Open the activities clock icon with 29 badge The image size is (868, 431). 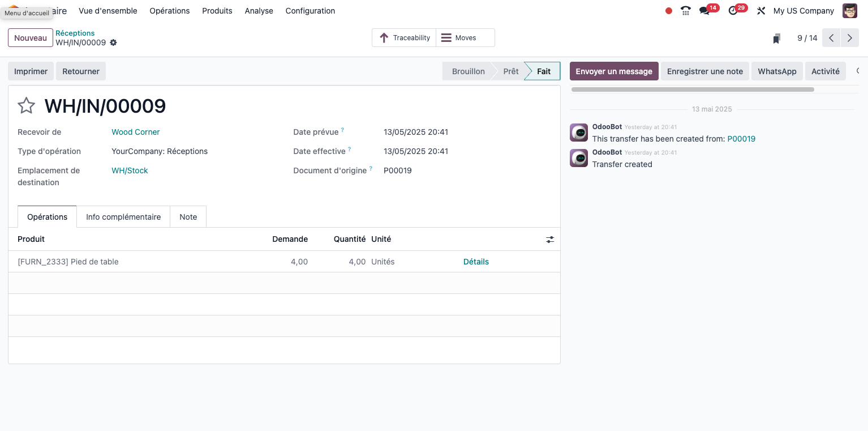tap(733, 11)
